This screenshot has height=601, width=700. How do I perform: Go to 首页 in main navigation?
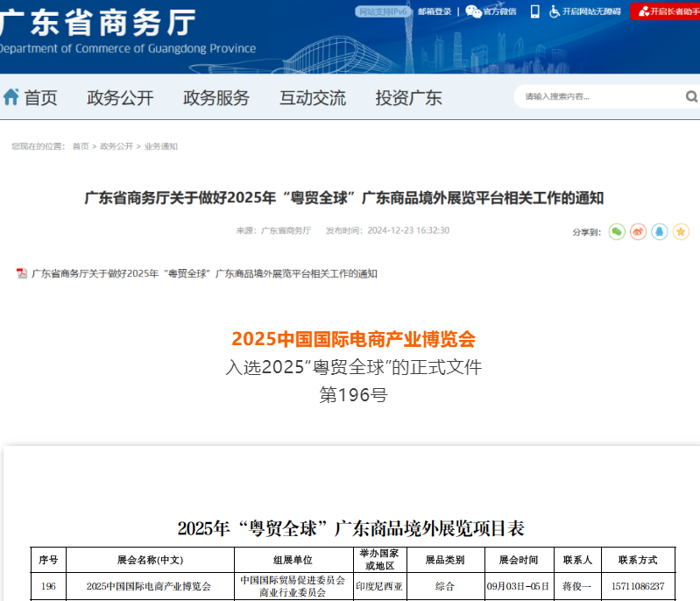(x=40, y=98)
